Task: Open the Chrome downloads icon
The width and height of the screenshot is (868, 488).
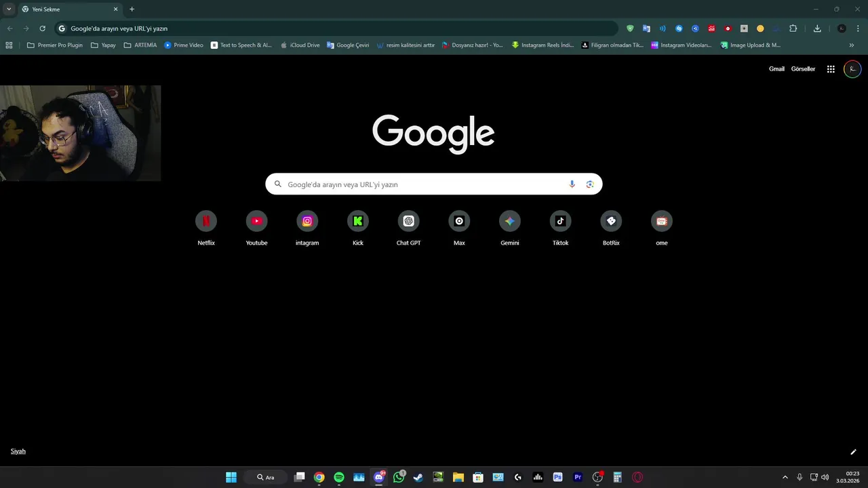Action: point(817,28)
